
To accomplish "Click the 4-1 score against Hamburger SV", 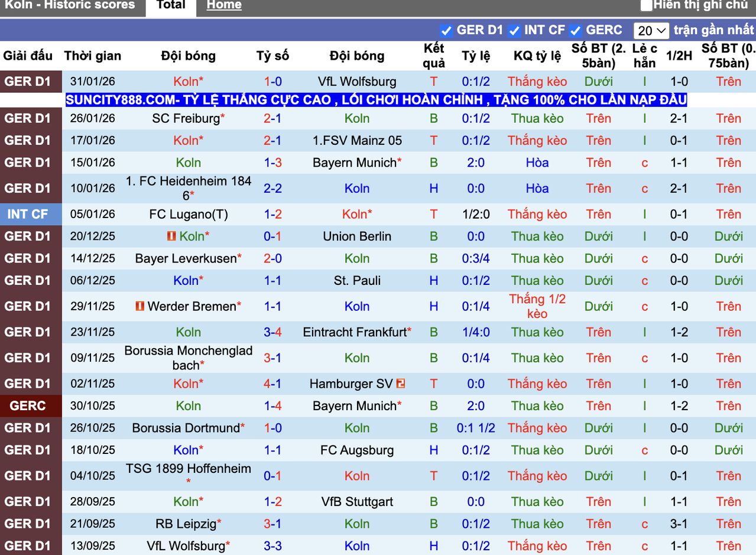I will point(272,384).
